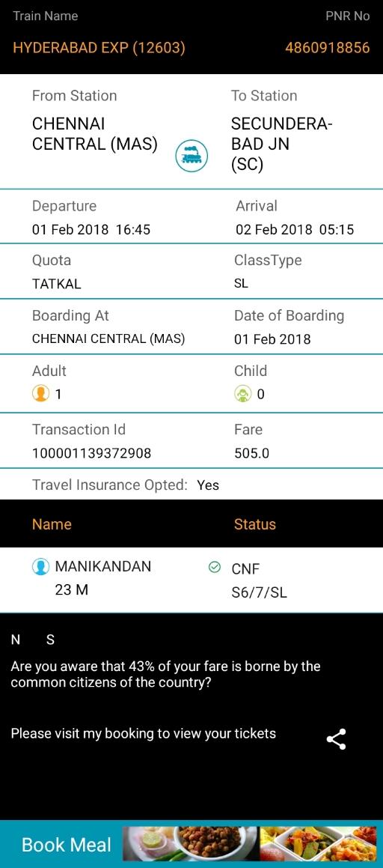Tap the green child passenger icon
383x868 pixels.
click(x=242, y=394)
